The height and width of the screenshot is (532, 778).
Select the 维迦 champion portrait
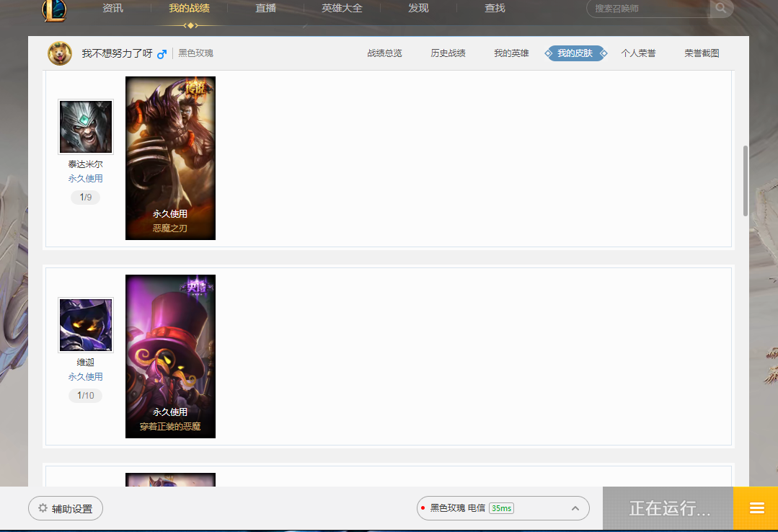(x=86, y=325)
